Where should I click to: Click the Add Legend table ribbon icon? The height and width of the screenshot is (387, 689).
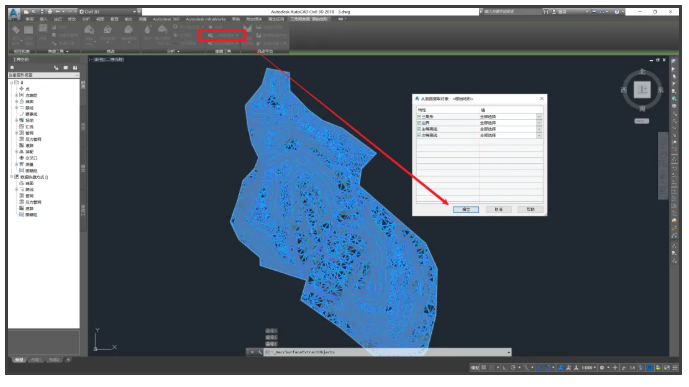tap(29, 30)
